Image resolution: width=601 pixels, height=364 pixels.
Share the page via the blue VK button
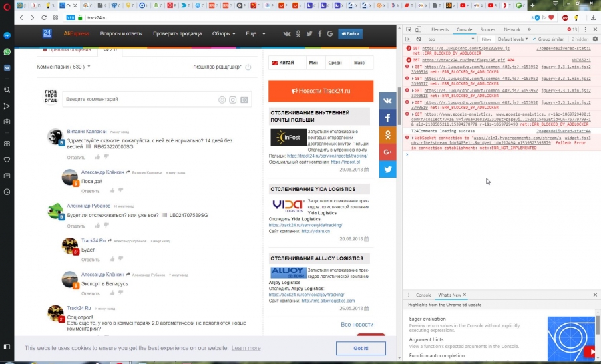tap(387, 101)
